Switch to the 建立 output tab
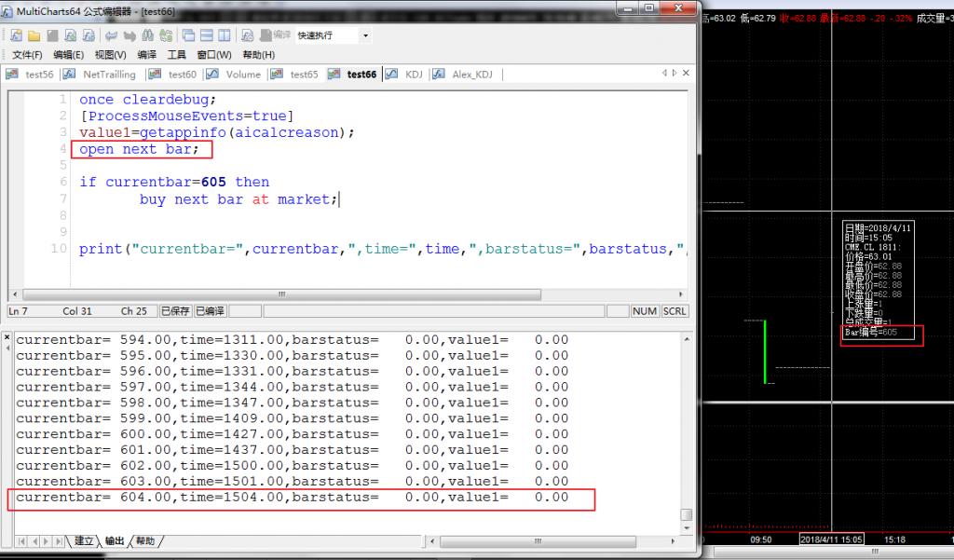Screen dimensions: 954x560 tap(84, 541)
